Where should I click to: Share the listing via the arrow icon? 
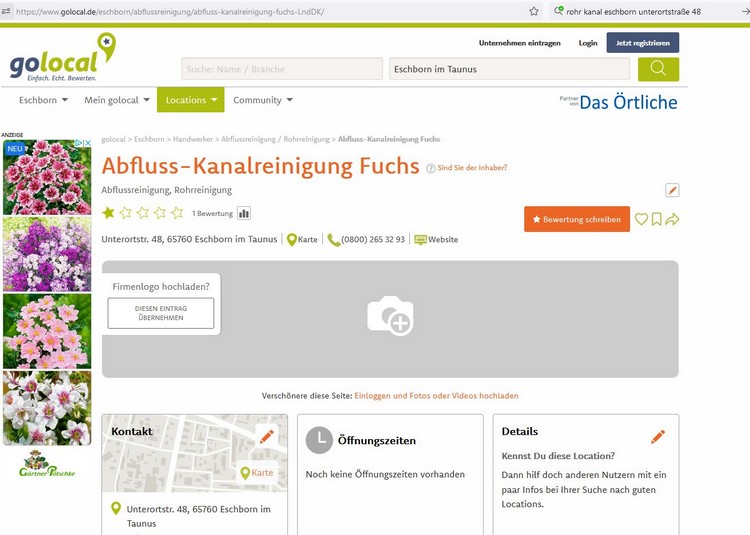[672, 219]
